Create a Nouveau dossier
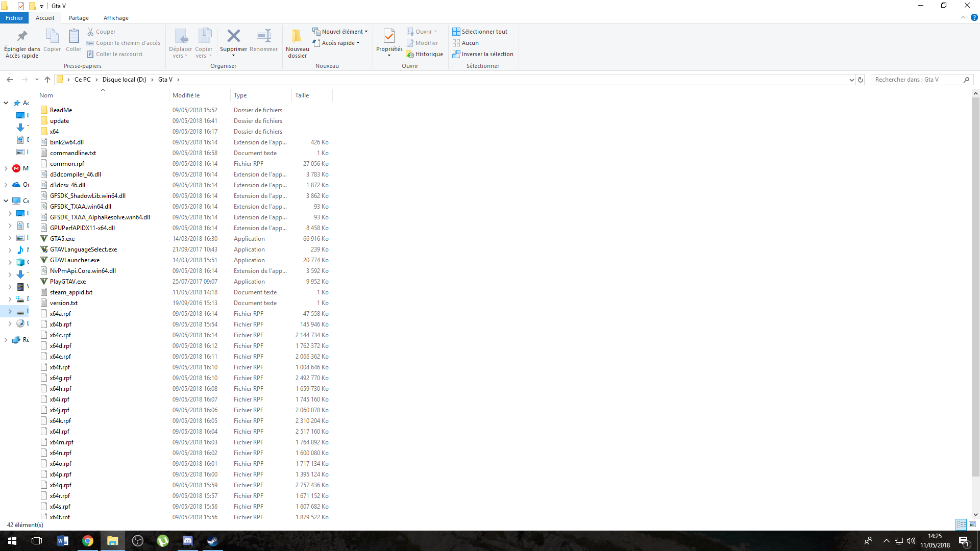 coord(297,43)
